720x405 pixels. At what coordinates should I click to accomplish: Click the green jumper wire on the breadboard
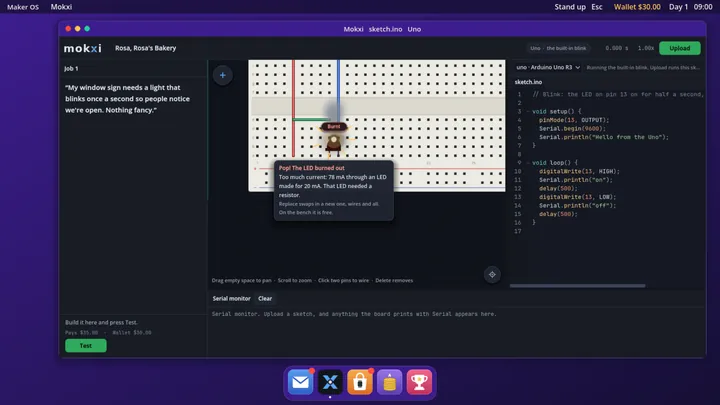[x=311, y=119]
